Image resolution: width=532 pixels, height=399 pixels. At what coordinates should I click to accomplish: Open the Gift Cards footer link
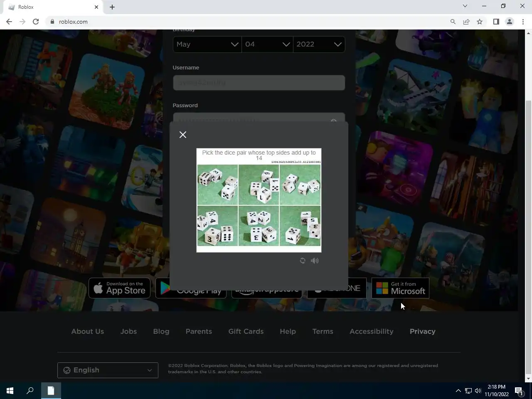[246, 331]
